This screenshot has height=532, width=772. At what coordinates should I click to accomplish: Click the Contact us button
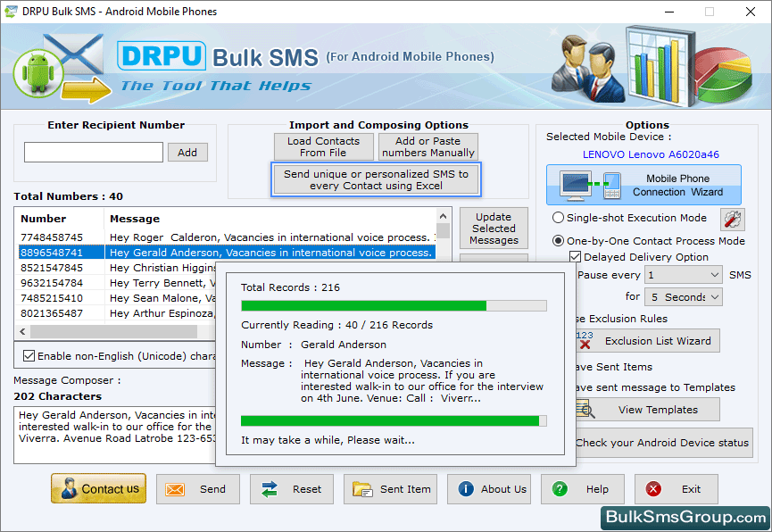[98, 488]
